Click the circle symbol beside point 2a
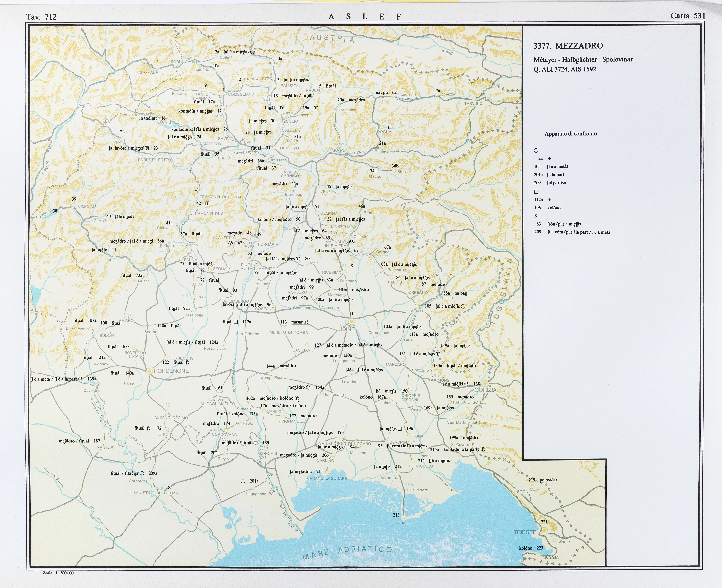The image size is (722, 588). (252, 52)
